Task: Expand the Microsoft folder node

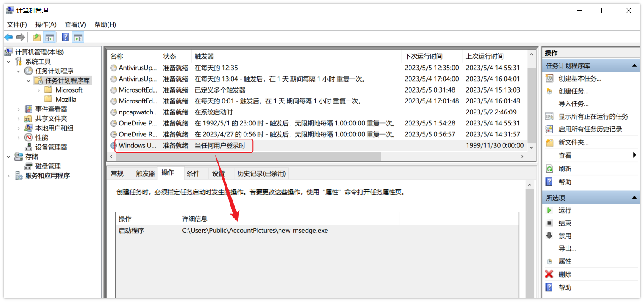Action: [39, 90]
